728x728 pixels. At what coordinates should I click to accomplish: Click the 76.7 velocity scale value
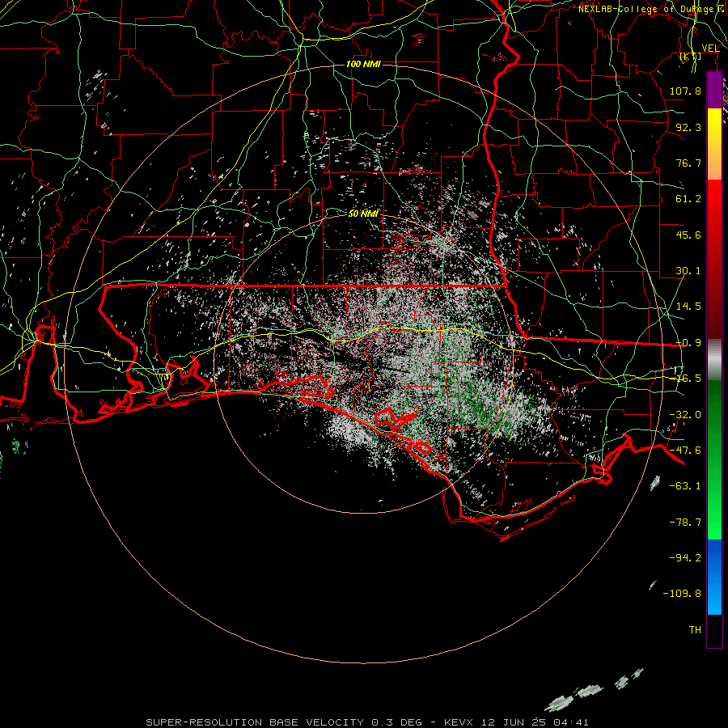[688, 163]
